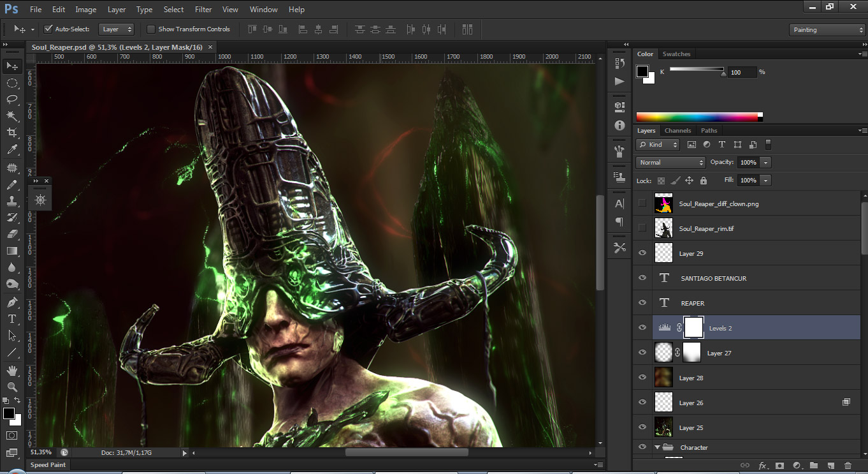Close the Soul_Reaper.psd document tab
The width and height of the screenshot is (868, 474).
point(210,47)
